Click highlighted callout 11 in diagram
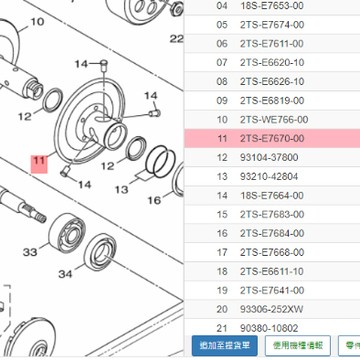Image resolution: width=360 pixels, height=360 pixels. pyautogui.click(x=39, y=164)
